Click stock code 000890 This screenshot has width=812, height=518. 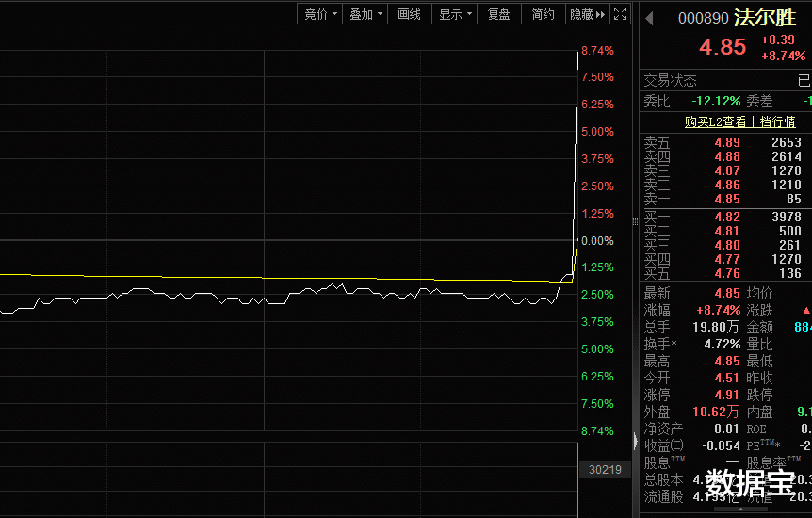[x=704, y=19]
